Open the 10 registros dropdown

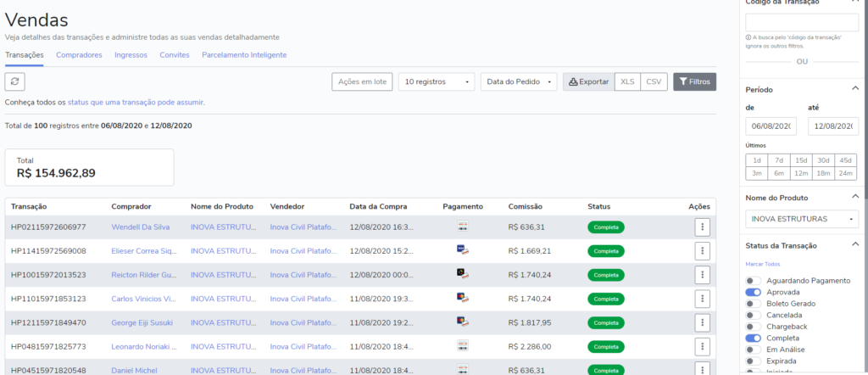click(437, 81)
